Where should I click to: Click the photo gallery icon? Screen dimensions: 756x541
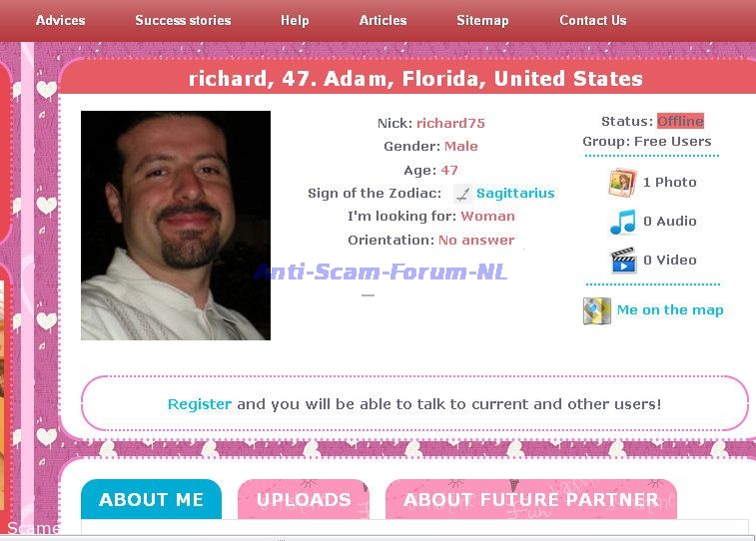(x=622, y=183)
